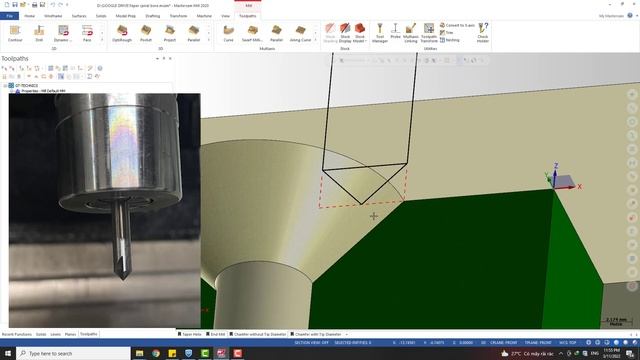Image resolution: width=640 pixels, height=360 pixels.
Task: Open the Levels manager tab
Action: [56, 334]
